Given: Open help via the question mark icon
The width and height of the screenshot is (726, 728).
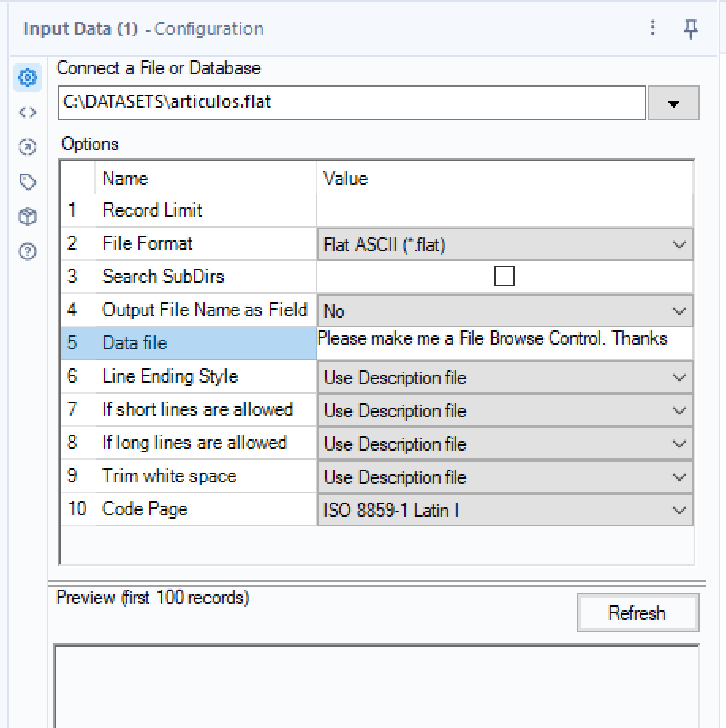Looking at the screenshot, I should pyautogui.click(x=28, y=251).
